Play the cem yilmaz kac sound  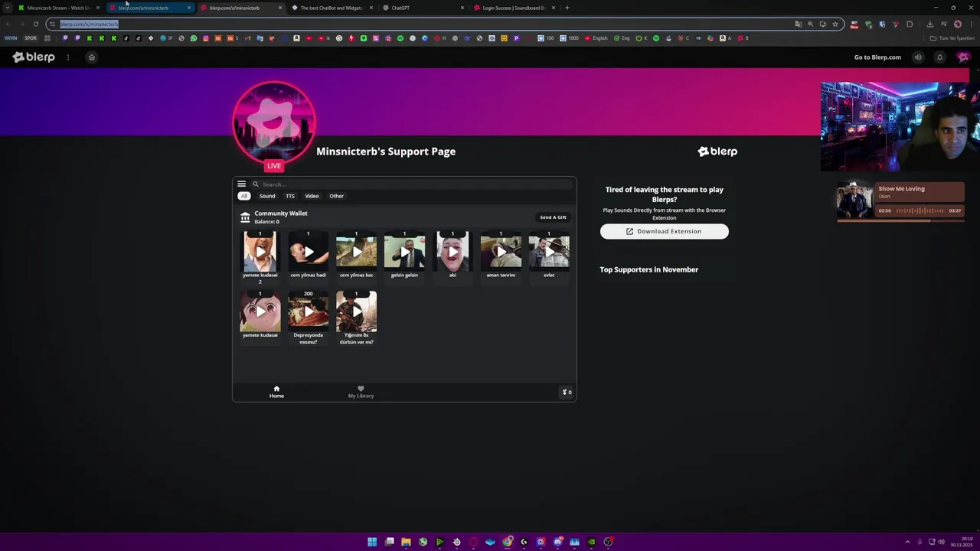[x=357, y=252]
